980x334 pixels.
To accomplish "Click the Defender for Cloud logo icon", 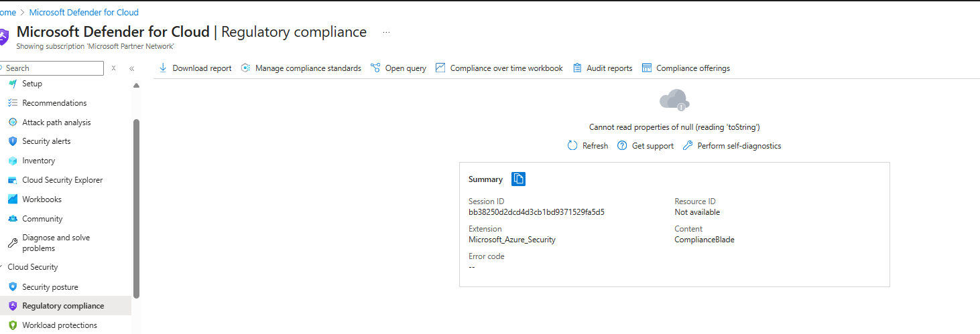I will 3,37.
